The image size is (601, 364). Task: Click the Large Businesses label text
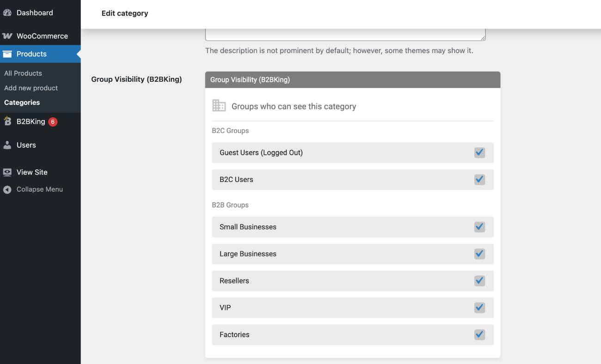(248, 254)
